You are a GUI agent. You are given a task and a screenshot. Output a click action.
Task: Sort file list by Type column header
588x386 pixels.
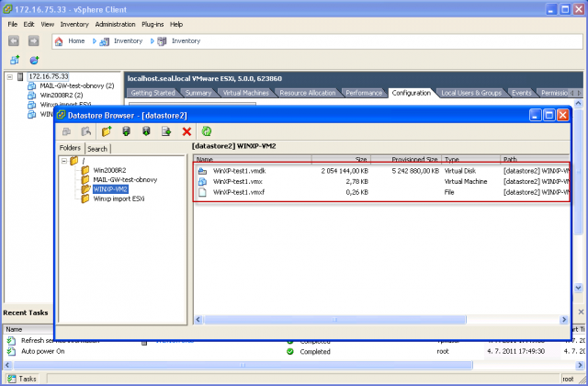pos(471,160)
